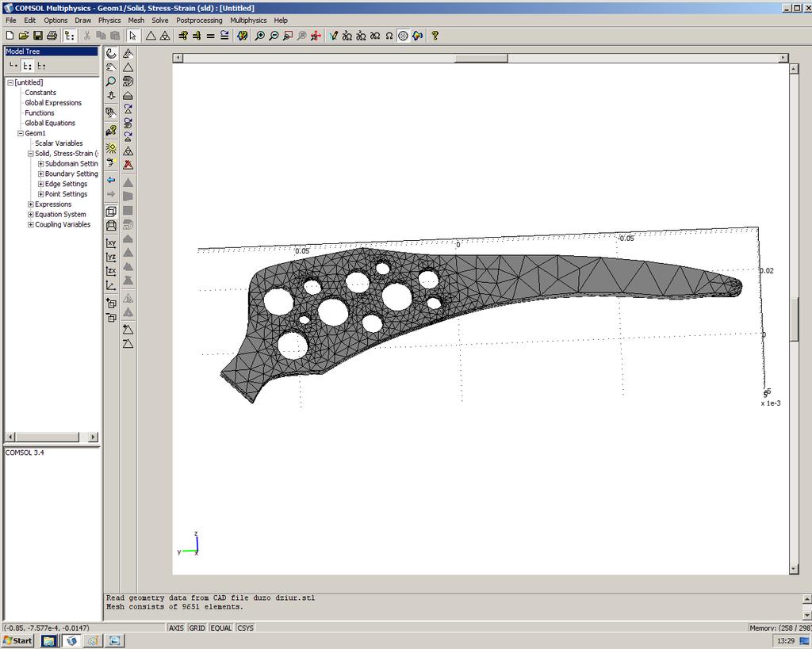Click the red Go to Default 3D View icon
The image size is (812, 649).
pos(316,36)
